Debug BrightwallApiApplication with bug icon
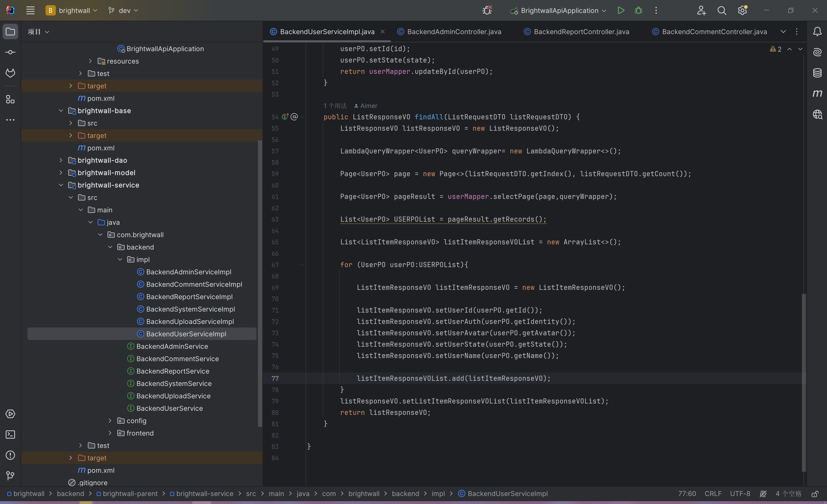The width and height of the screenshot is (827, 504). (638, 10)
